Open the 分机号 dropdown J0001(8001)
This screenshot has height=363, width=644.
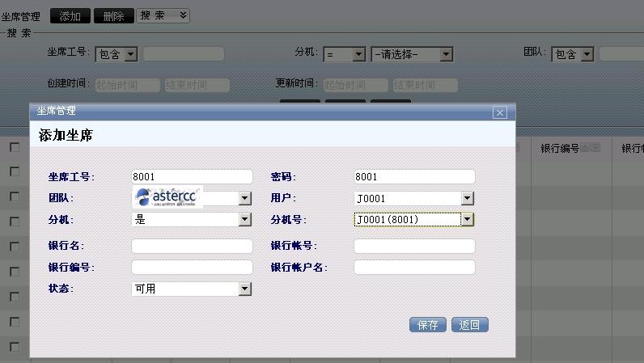pos(467,219)
